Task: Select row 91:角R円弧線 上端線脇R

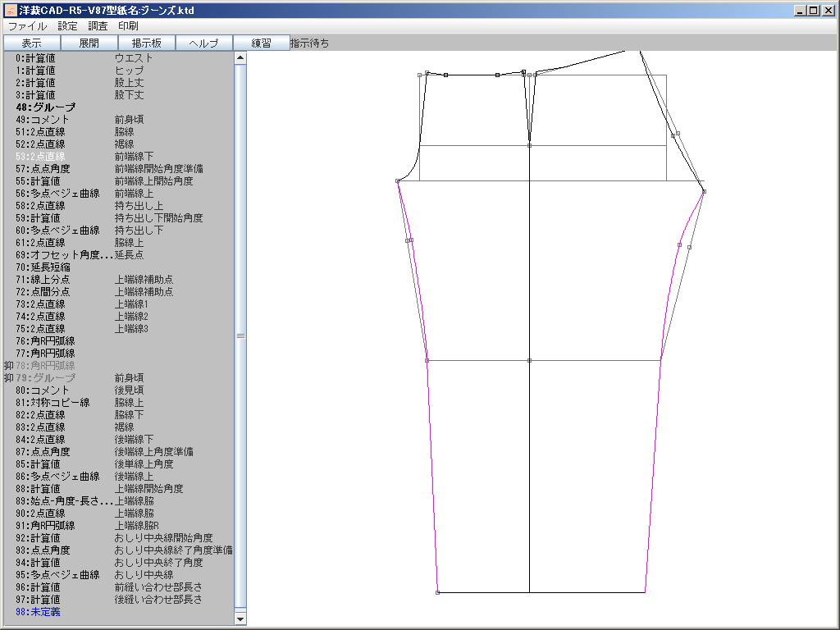Action: coord(119,526)
